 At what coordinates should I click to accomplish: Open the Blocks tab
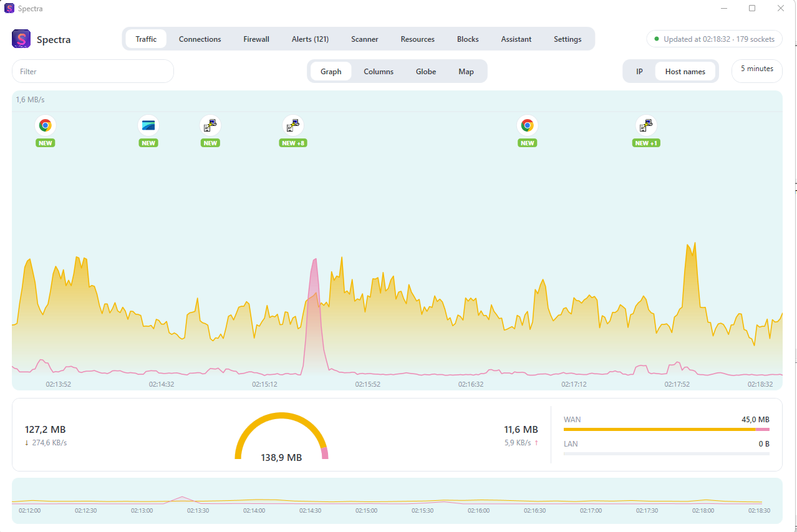(x=468, y=39)
